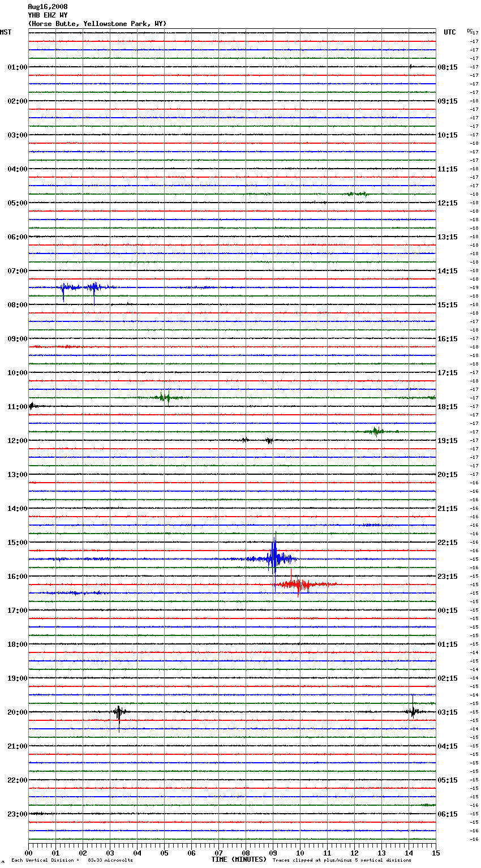Select the MST time label '08:00'
Screen dimensions: 481x868
(18, 305)
